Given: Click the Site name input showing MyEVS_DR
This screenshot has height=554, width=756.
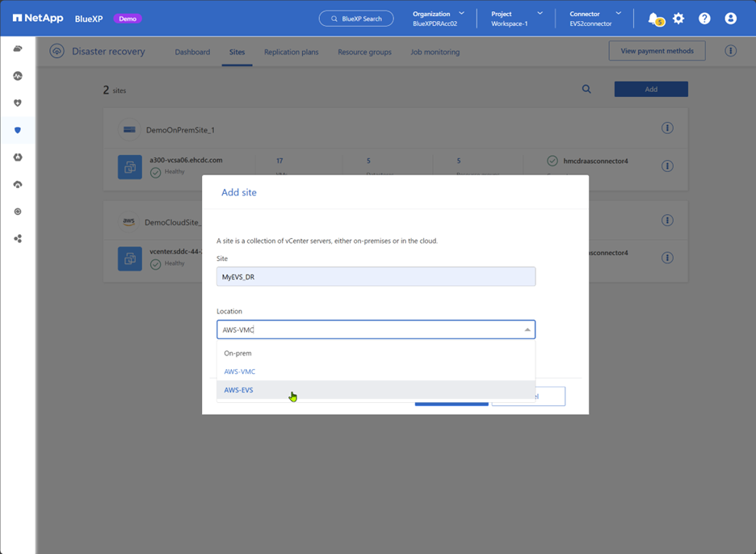Looking at the screenshot, I should coord(376,276).
